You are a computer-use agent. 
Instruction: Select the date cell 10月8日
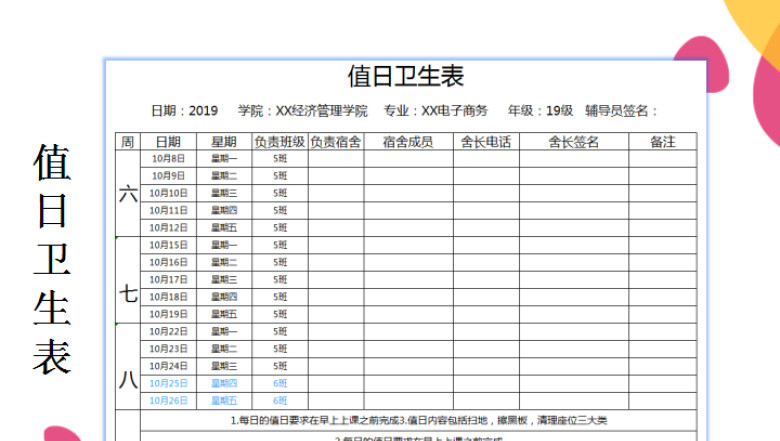pyautogui.click(x=168, y=159)
